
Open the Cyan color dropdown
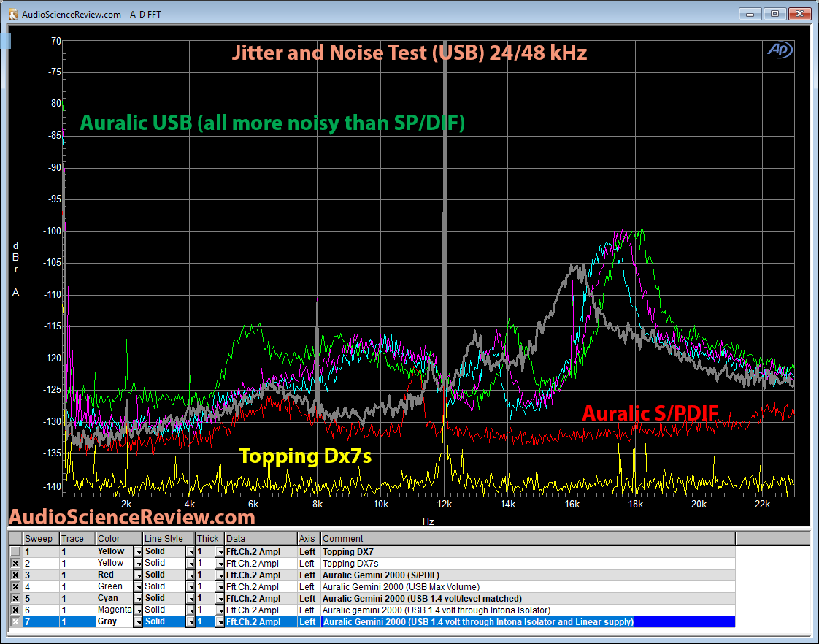(138, 599)
